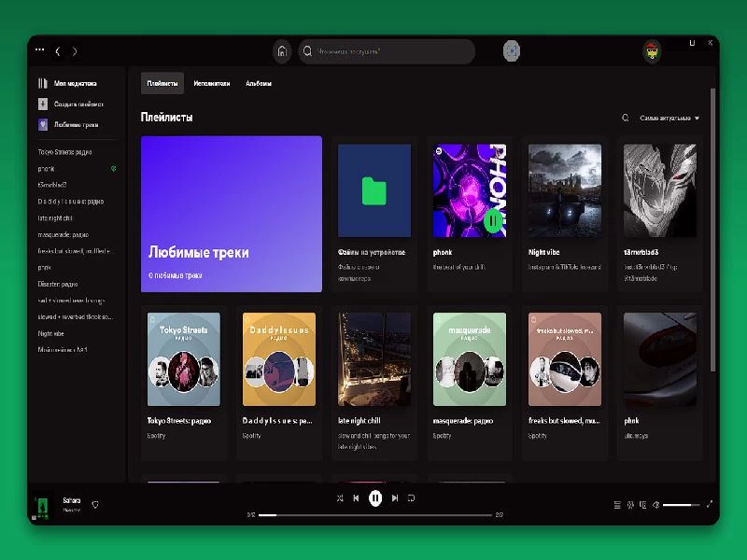Open the Home page icon

tap(282, 51)
